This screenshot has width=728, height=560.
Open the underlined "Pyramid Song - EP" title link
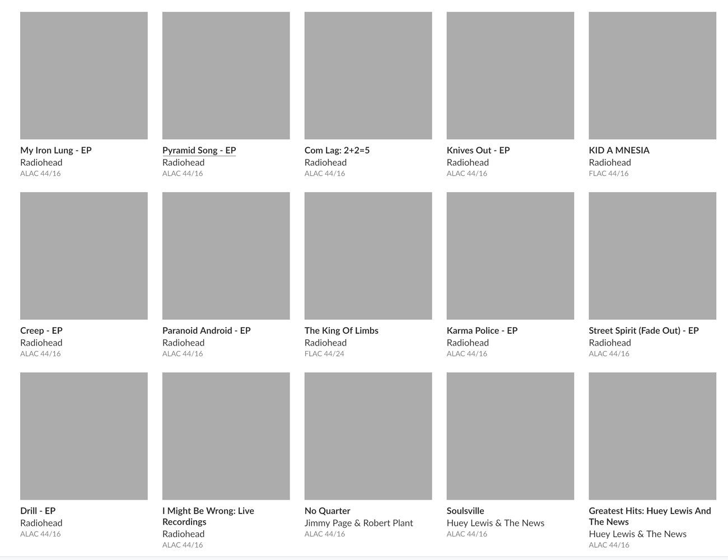[199, 150]
